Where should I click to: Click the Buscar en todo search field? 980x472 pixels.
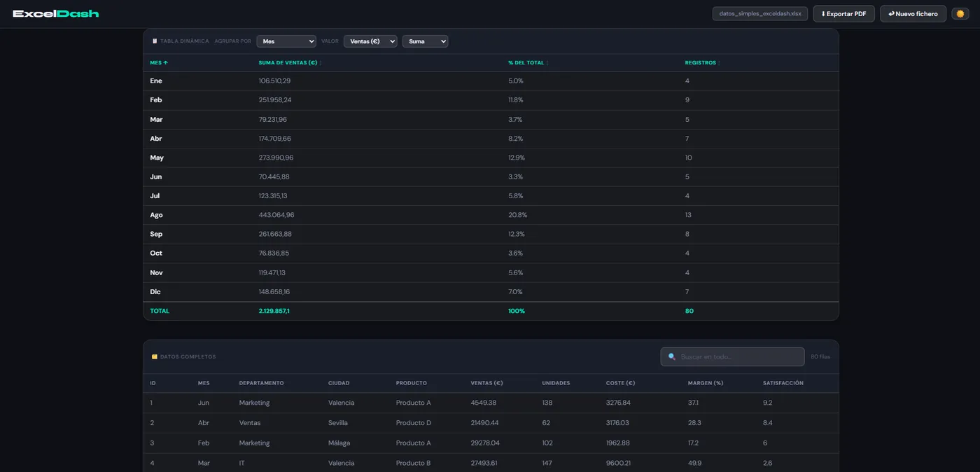pos(732,356)
